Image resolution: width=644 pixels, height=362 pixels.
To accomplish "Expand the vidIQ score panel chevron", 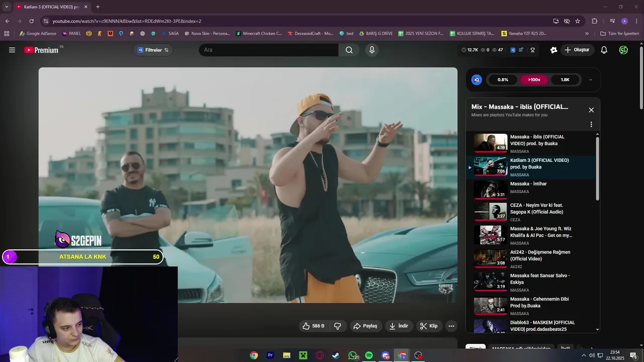I will coord(591,79).
